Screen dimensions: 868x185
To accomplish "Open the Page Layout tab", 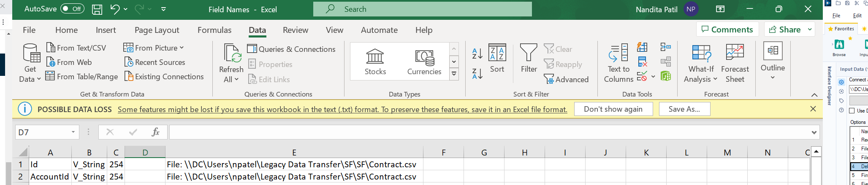I will coord(157,30).
